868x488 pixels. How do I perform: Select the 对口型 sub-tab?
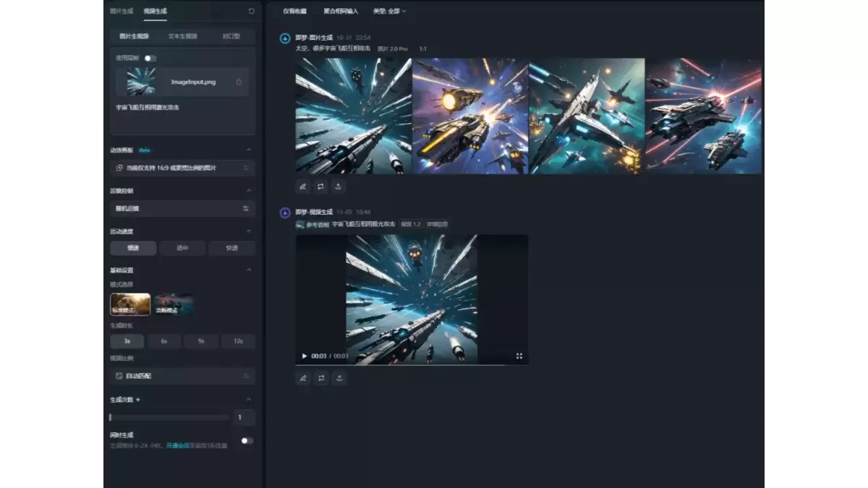pos(231,35)
